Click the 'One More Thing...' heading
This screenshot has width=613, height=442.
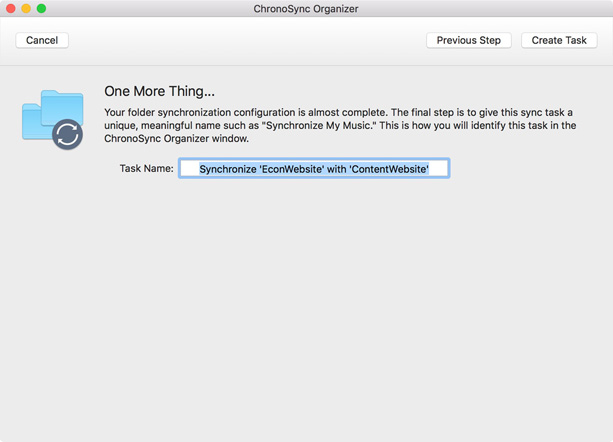point(160,91)
